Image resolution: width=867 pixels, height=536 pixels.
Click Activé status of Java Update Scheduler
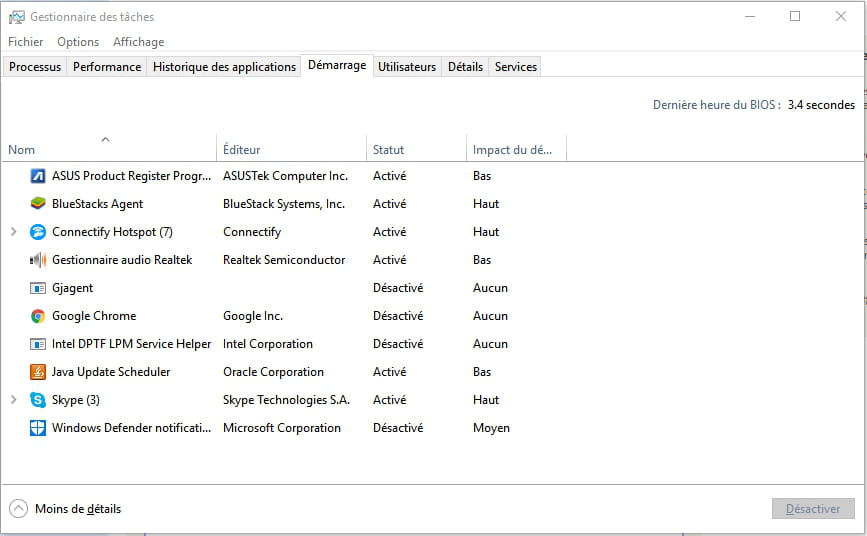pos(389,372)
